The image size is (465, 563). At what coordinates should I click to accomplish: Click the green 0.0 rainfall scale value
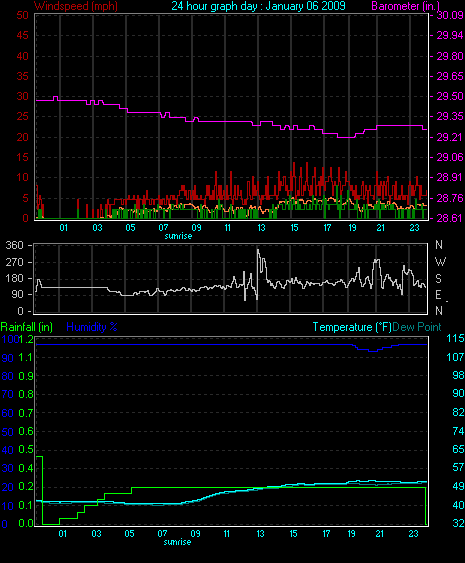[26, 523]
